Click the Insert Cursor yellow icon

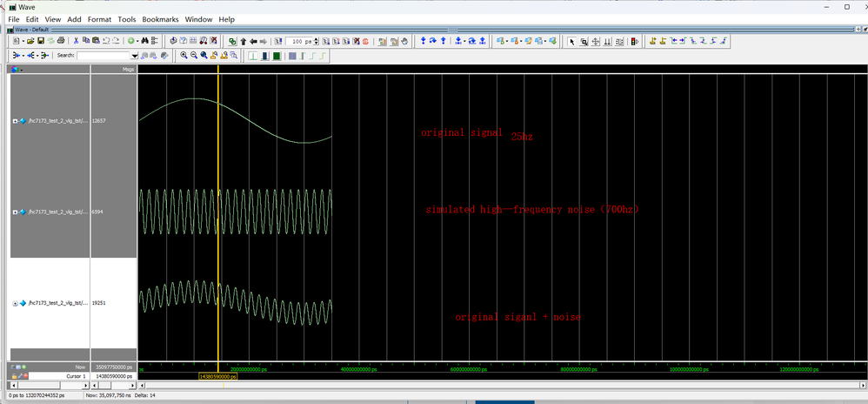(x=652, y=41)
